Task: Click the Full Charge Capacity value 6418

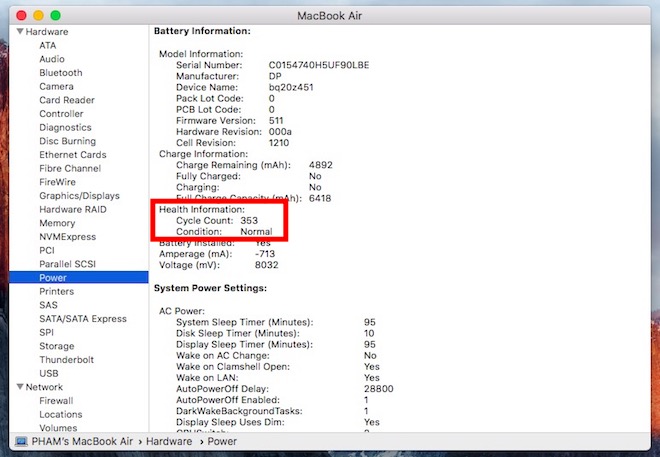Action: point(320,198)
